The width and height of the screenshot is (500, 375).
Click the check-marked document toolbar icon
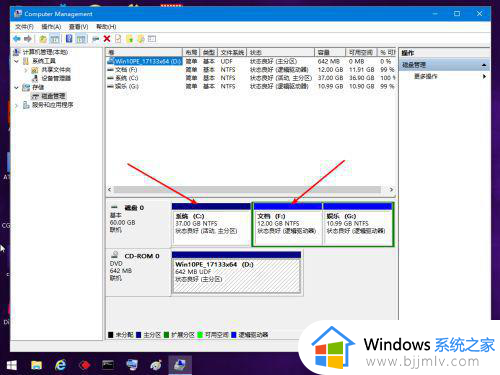[x=118, y=39]
